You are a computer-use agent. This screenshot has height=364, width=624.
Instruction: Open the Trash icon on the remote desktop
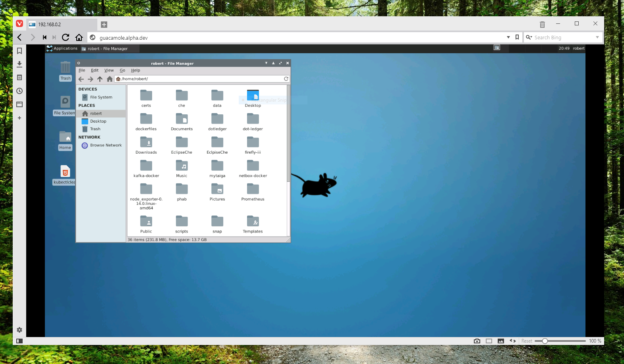point(65,71)
